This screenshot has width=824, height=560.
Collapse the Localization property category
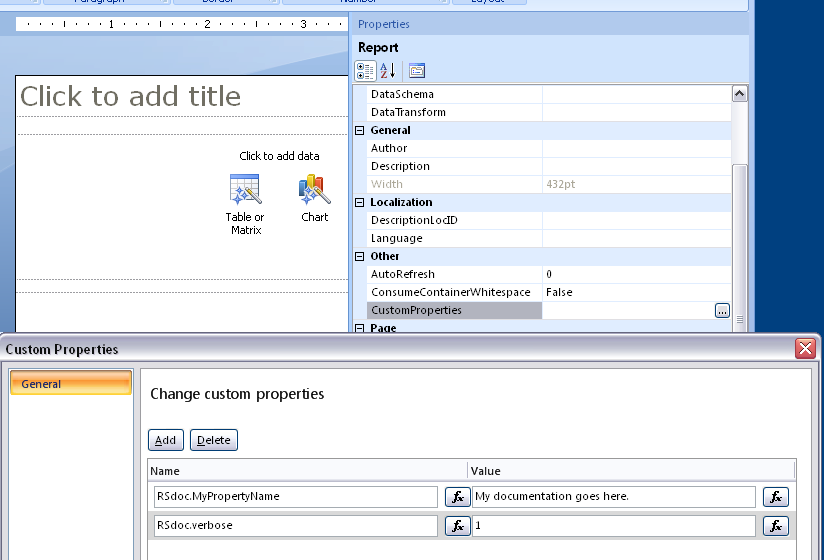click(360, 202)
